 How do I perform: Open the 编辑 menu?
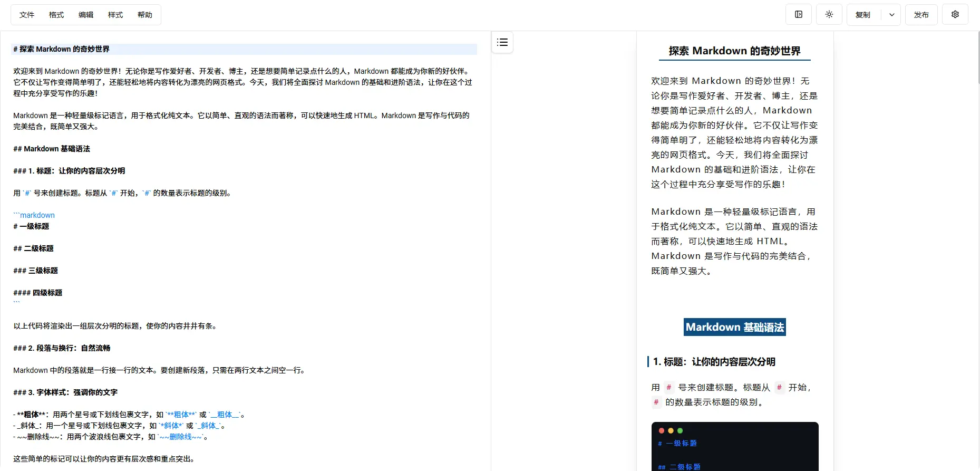coord(86,15)
